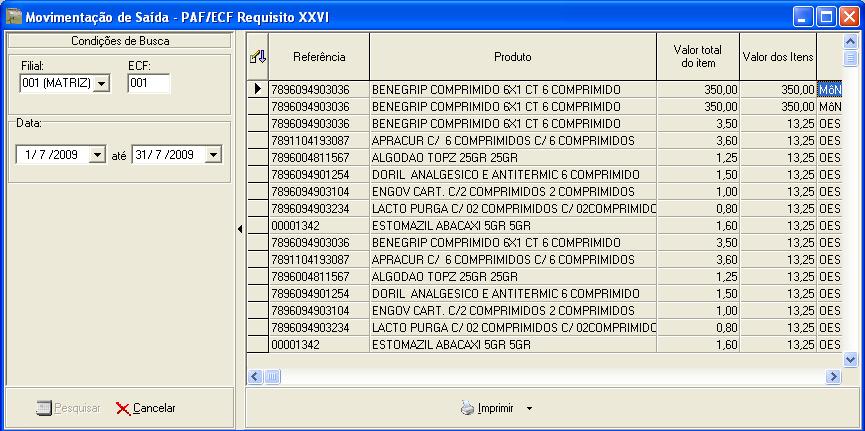Click the Imprimir button
This screenshot has width=865, height=431.
click(495, 408)
